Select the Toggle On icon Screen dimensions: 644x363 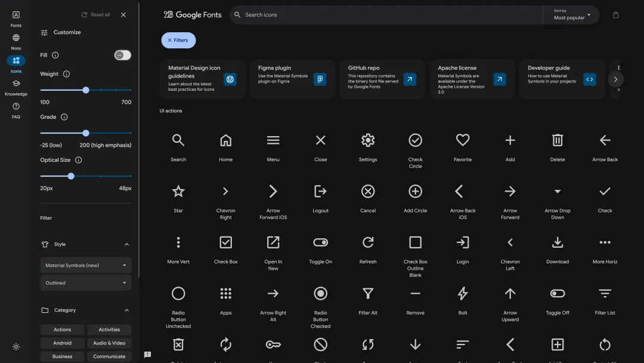click(320, 242)
